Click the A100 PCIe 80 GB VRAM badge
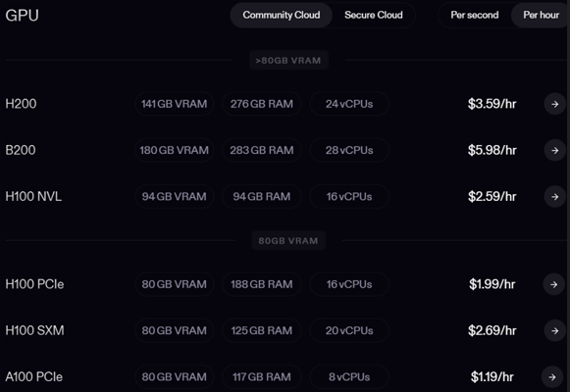The height and width of the screenshot is (392, 570). click(x=174, y=377)
